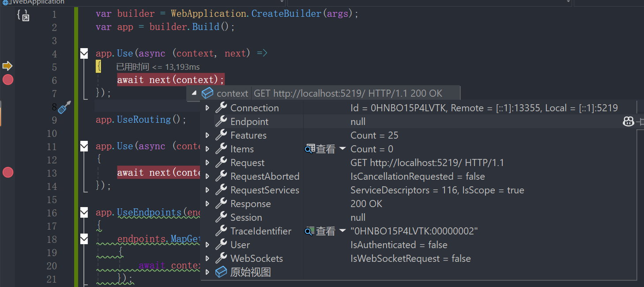Select the Response row in the datatip
The height and width of the screenshot is (287, 644).
pyautogui.click(x=250, y=204)
